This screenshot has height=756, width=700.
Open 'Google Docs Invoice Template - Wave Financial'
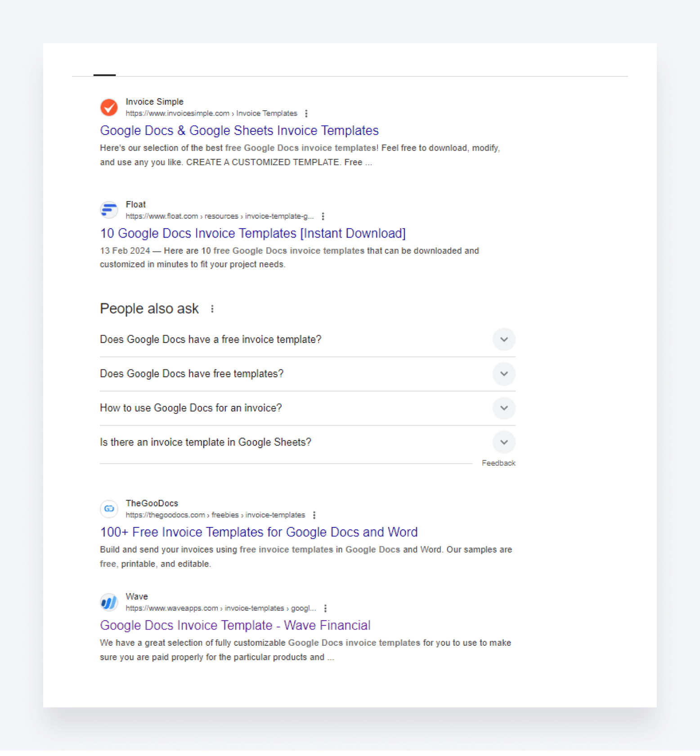point(235,625)
